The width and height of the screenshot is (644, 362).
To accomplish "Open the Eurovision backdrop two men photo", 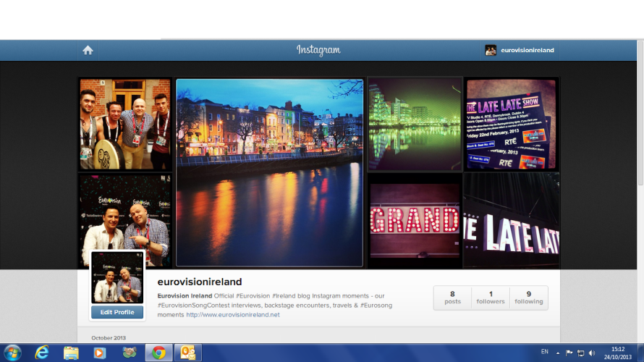I will tap(125, 212).
